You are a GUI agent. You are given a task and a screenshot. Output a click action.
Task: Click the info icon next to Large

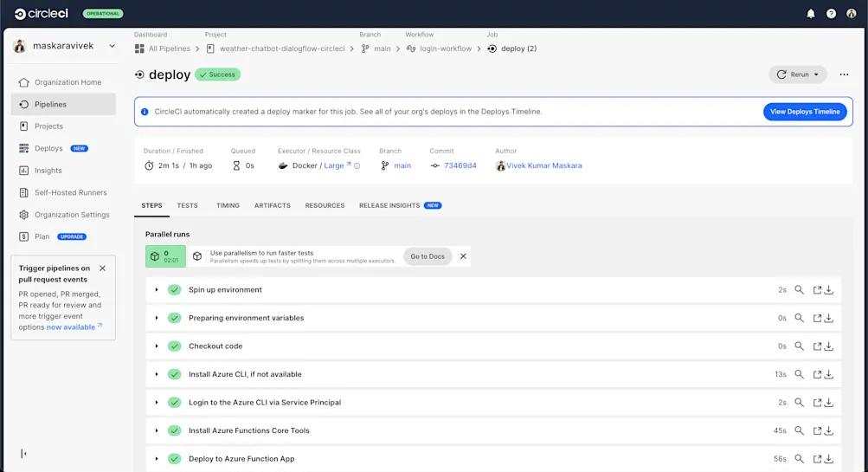click(357, 165)
